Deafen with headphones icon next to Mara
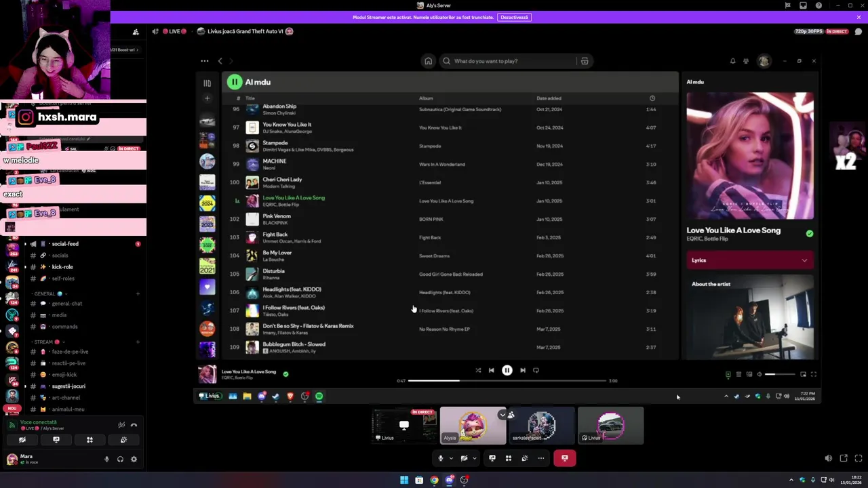Viewport: 868px width, 488px height. pos(120,460)
